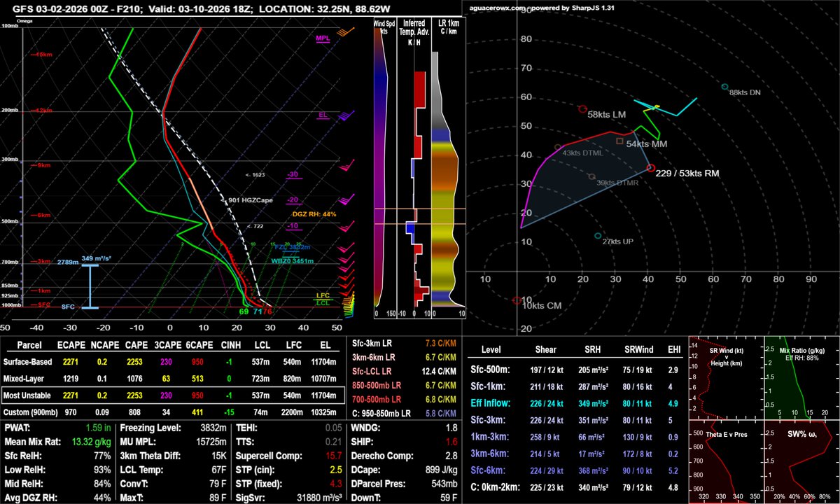Click the Inferred Temp. Adv. panel header
The width and height of the screenshot is (840, 504).
(414, 32)
